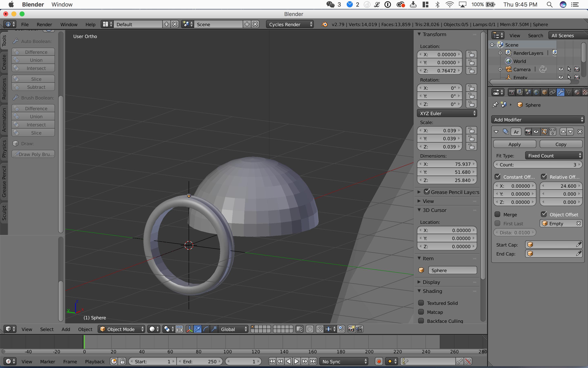Open the Cycles Render engine dropdown
This screenshot has width=588, height=368.
pos(290,24)
